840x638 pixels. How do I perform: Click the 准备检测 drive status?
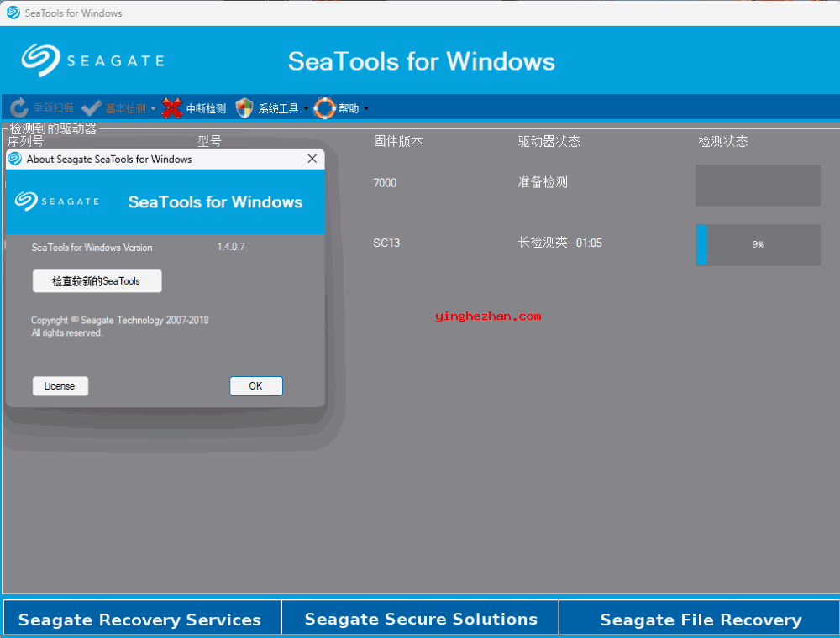(543, 182)
